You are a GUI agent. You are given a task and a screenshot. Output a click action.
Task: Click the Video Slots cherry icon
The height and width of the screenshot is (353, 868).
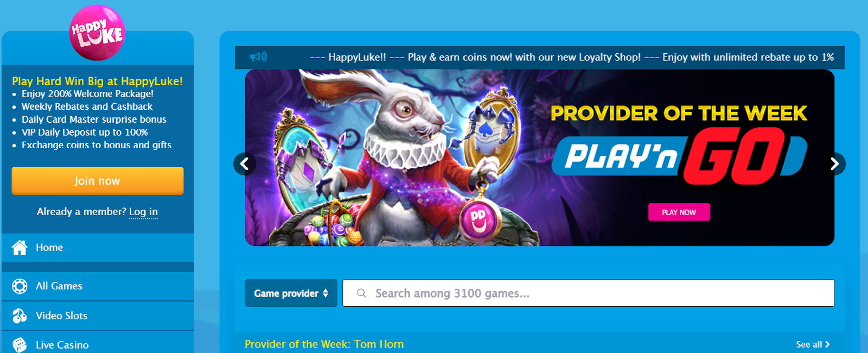pos(20,316)
